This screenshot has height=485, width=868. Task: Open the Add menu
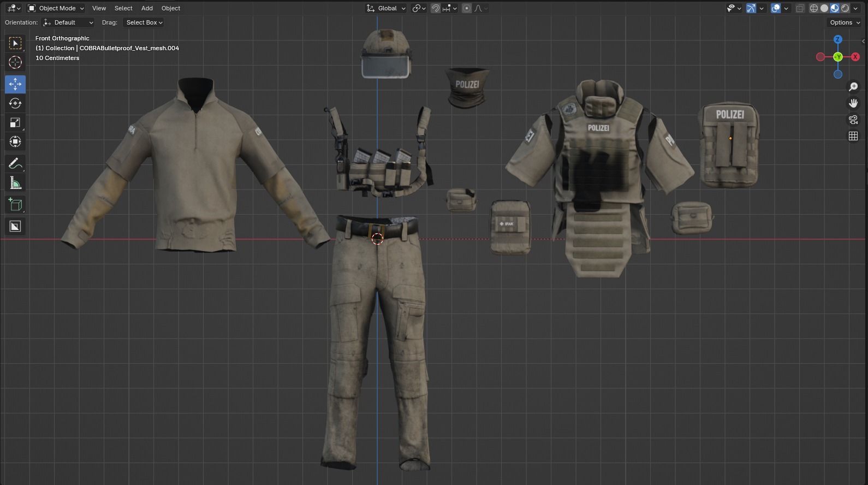pyautogui.click(x=147, y=8)
